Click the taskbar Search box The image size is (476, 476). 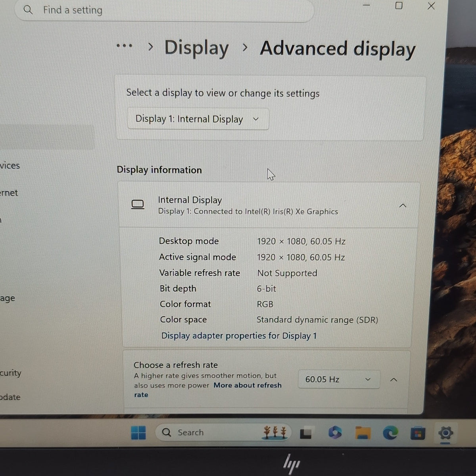[223, 432]
